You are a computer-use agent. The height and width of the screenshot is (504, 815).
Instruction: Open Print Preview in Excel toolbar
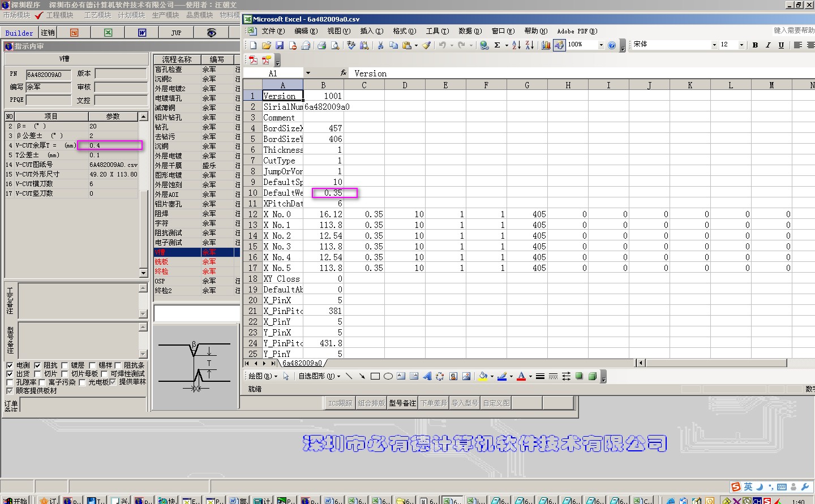pos(334,45)
